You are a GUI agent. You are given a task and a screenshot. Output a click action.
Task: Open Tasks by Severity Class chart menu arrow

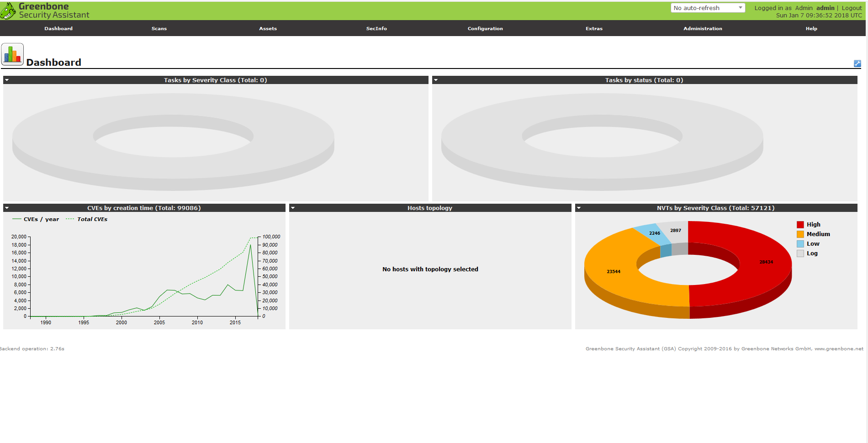pyautogui.click(x=7, y=80)
